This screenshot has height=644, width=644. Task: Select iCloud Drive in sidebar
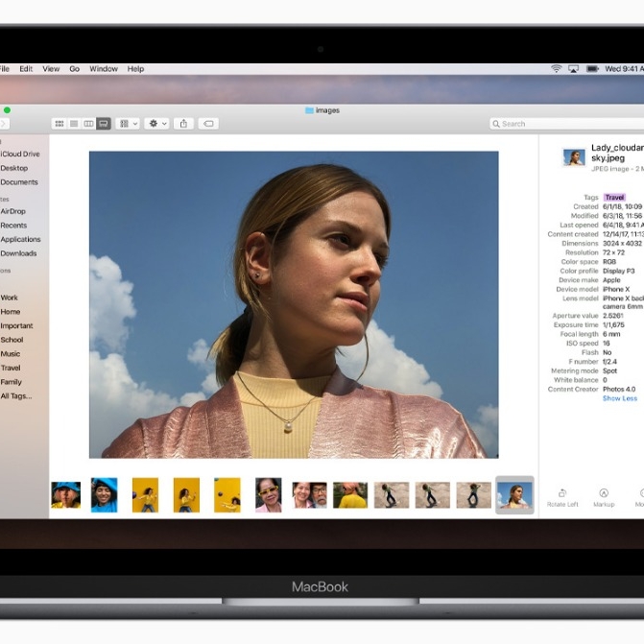click(20, 154)
